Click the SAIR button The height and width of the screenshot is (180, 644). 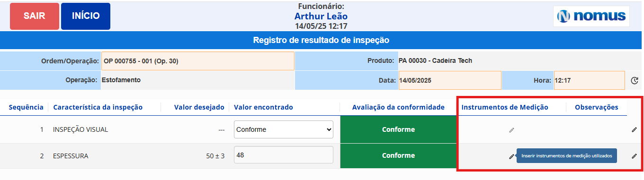(x=35, y=16)
